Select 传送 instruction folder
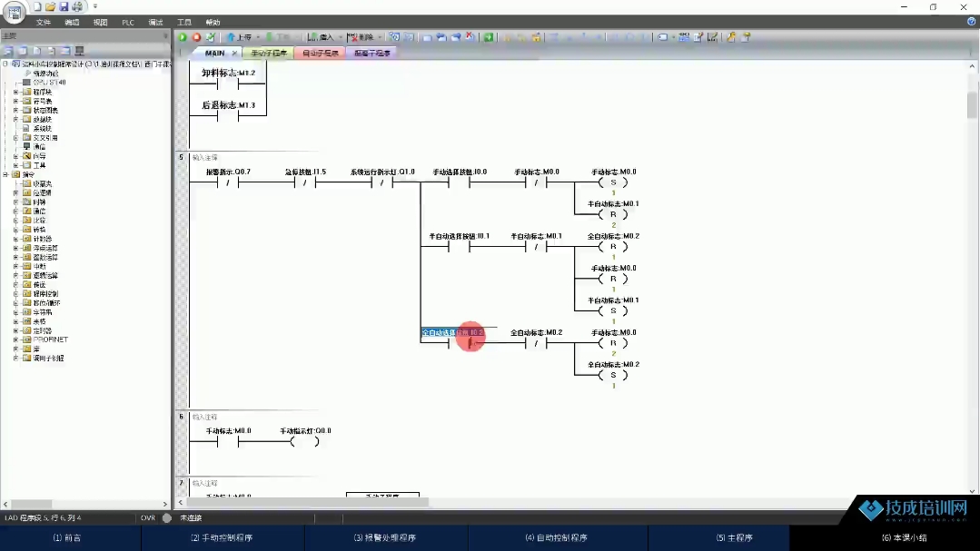Image resolution: width=980 pixels, height=551 pixels. coord(39,285)
